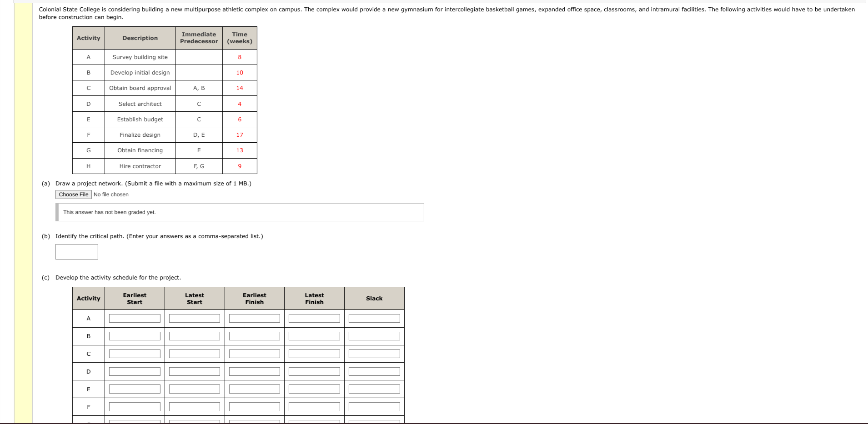The height and width of the screenshot is (424, 868).
Task: Click Earliest Start field for Activity A
Action: (x=134, y=318)
